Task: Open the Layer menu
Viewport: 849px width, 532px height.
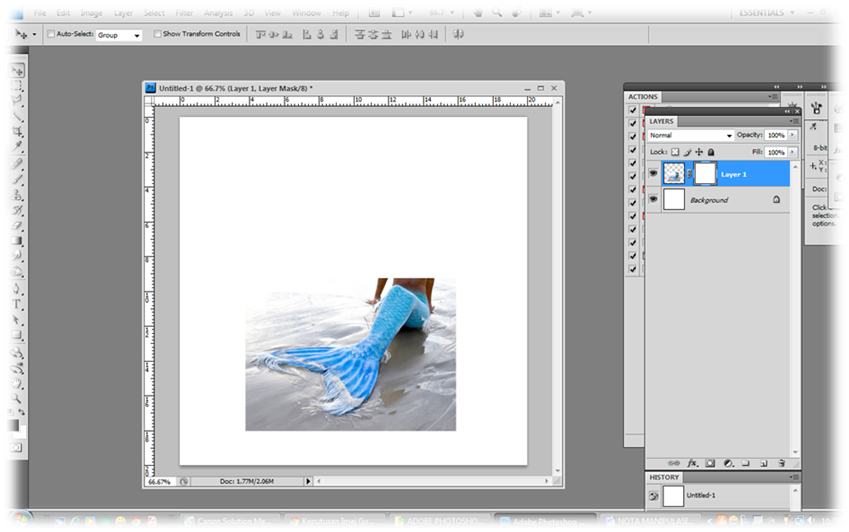Action: click(123, 13)
